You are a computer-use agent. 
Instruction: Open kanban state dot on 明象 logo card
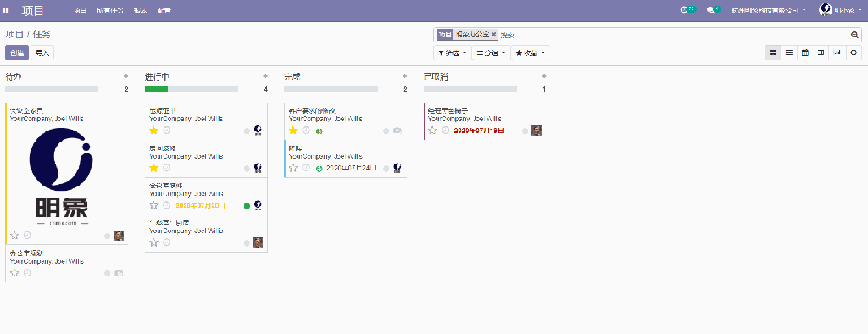[x=108, y=236]
